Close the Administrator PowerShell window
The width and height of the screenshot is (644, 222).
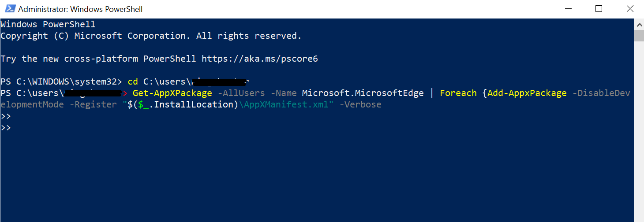[x=629, y=9]
